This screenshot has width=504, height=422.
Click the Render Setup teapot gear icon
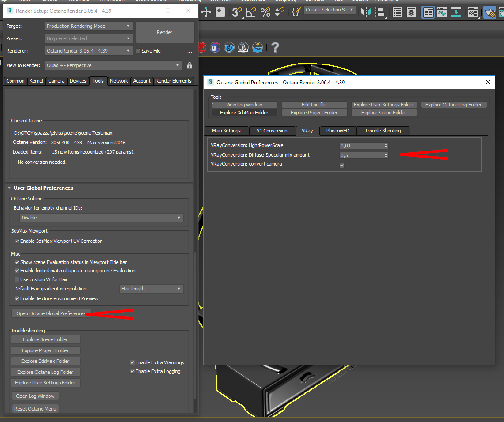pos(490,12)
